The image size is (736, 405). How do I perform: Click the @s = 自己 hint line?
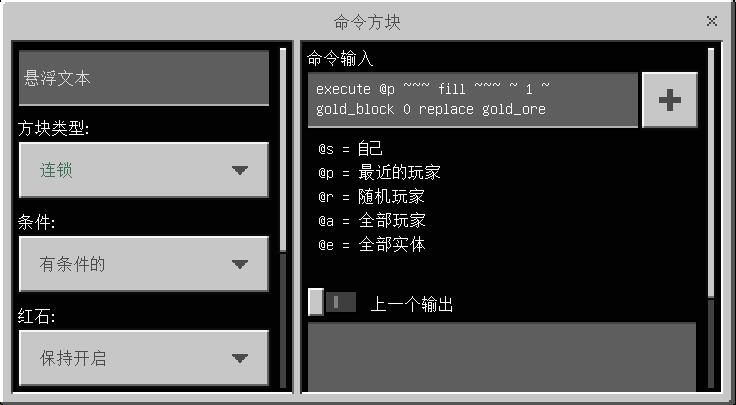(350, 149)
